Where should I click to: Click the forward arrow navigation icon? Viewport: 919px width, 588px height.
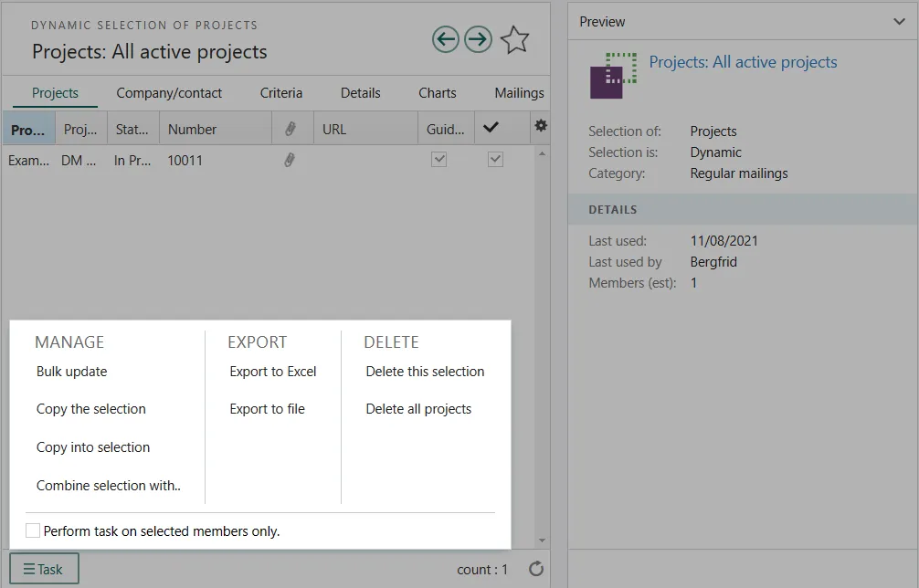click(478, 39)
